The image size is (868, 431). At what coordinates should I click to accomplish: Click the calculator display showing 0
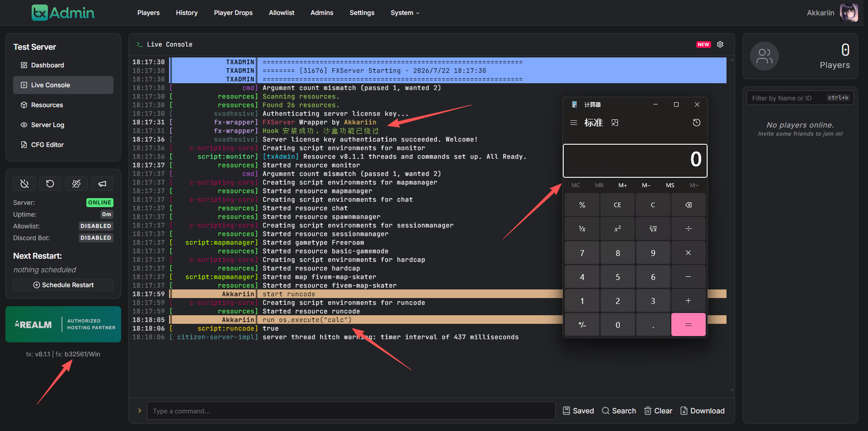(x=635, y=161)
